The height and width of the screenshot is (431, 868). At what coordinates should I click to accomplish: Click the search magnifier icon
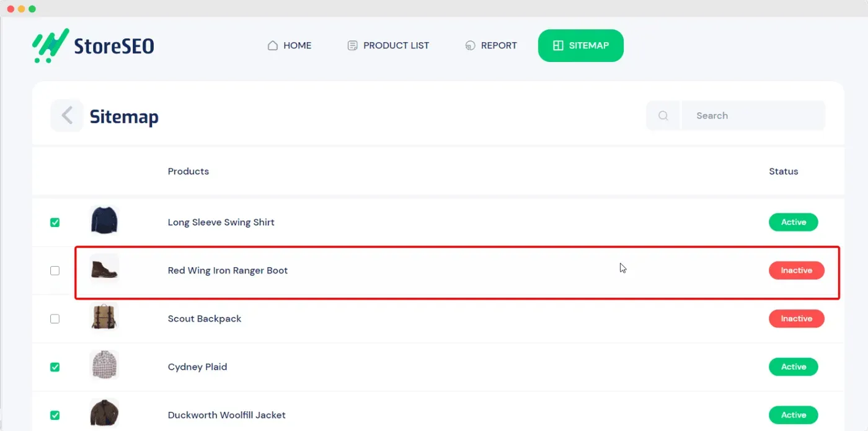point(663,115)
